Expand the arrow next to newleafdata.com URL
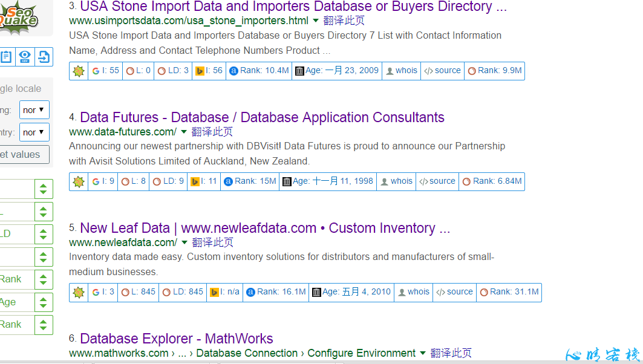 [184, 242]
